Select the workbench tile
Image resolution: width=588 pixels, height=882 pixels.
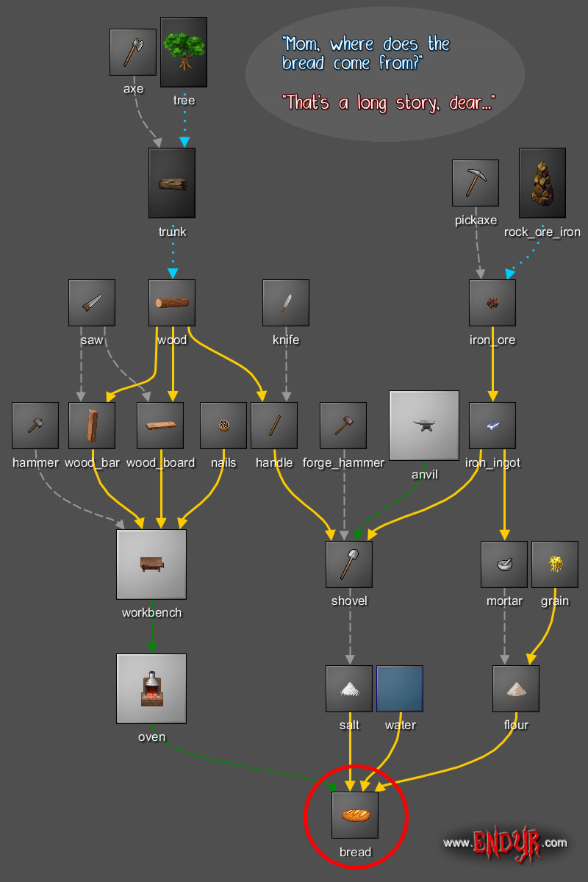coord(151,564)
